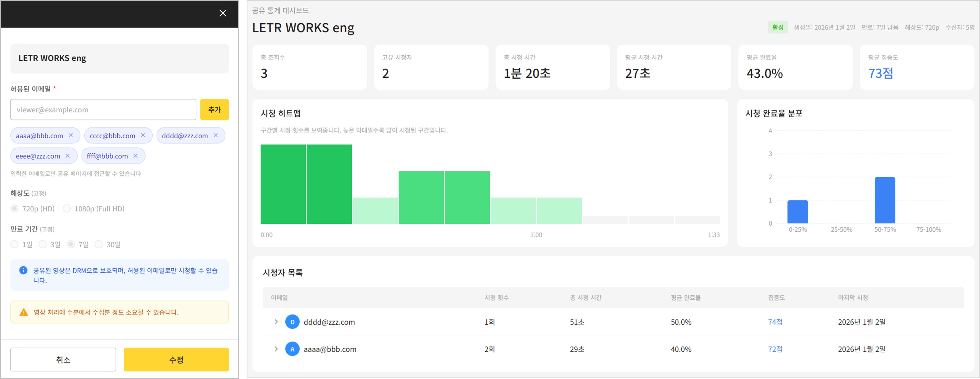The image size is (980, 379).
Task: Remove cccc@bbb.com email chip
Action: click(x=143, y=135)
